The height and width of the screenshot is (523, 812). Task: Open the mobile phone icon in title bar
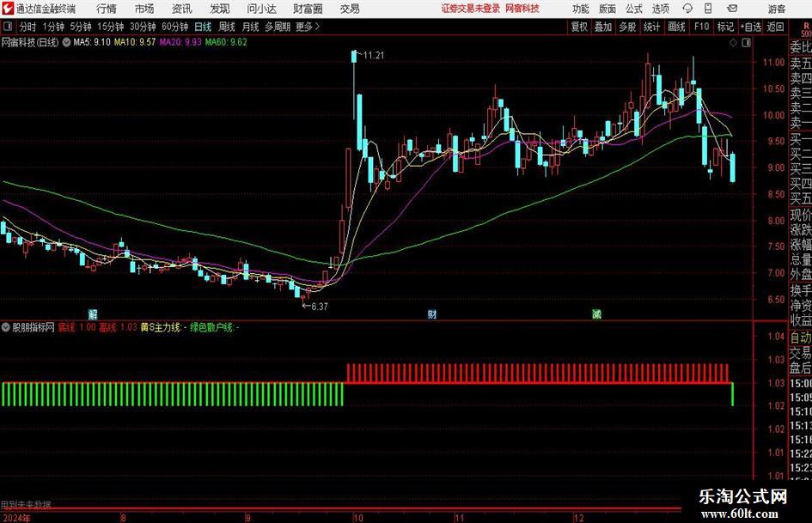[x=708, y=9]
